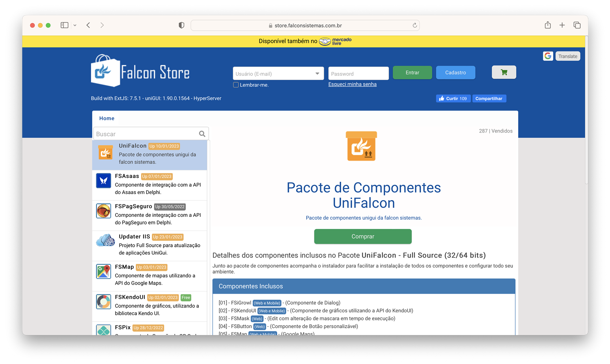
Task: Click the [04] - FSButton list entry
Action: [288, 326]
